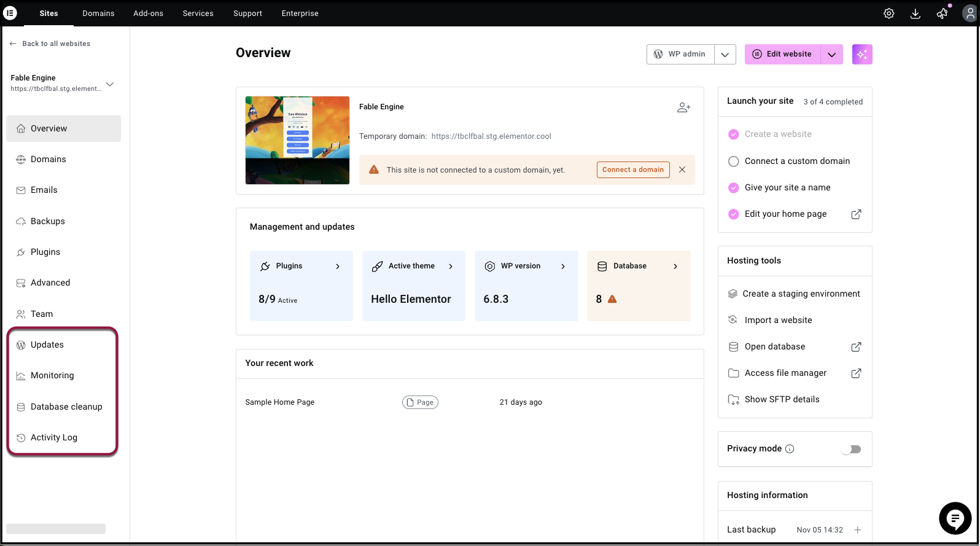Select Backups in the left sidebar
This screenshot has width=980, height=546.
tap(47, 221)
